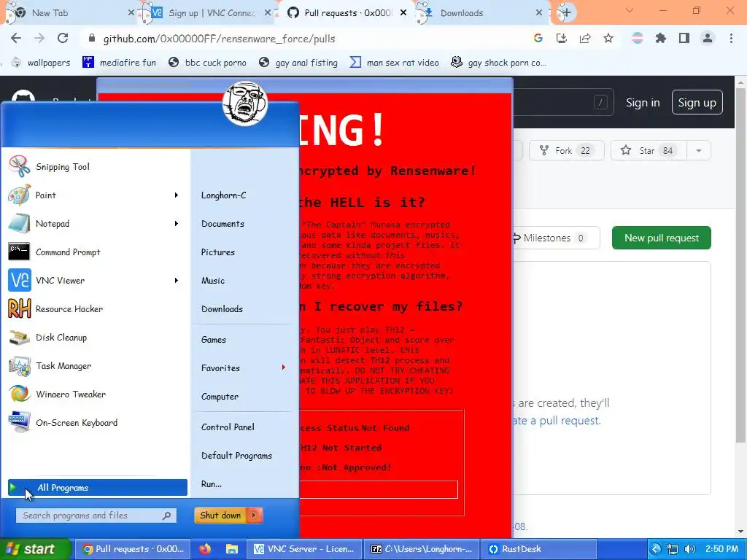The image size is (747, 560).
Task: Expand Notepad recent items arrow
Action: coord(177,223)
